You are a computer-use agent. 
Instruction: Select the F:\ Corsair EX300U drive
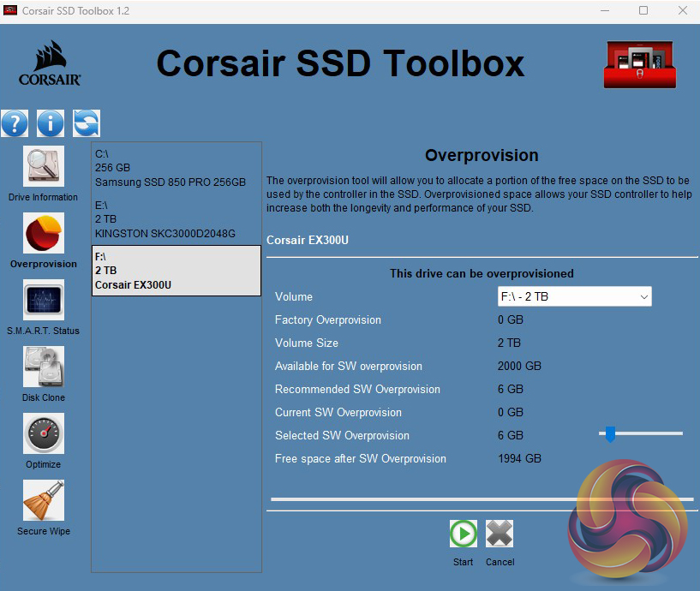coord(176,271)
